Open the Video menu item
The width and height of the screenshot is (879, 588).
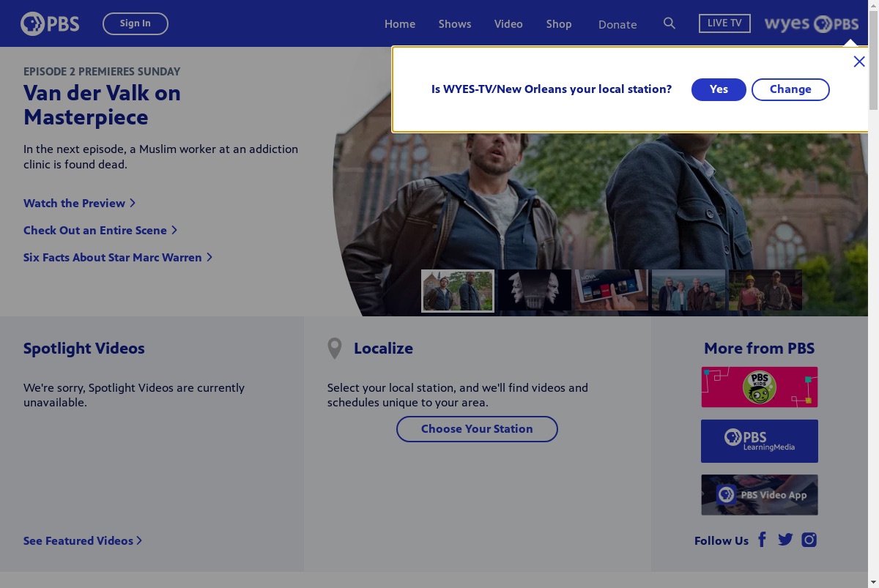pyautogui.click(x=508, y=24)
